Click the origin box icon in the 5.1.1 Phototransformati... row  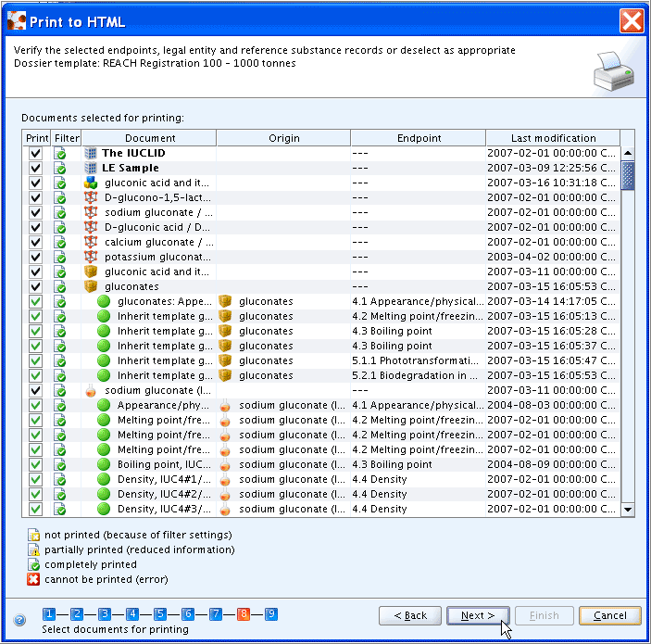(225, 360)
